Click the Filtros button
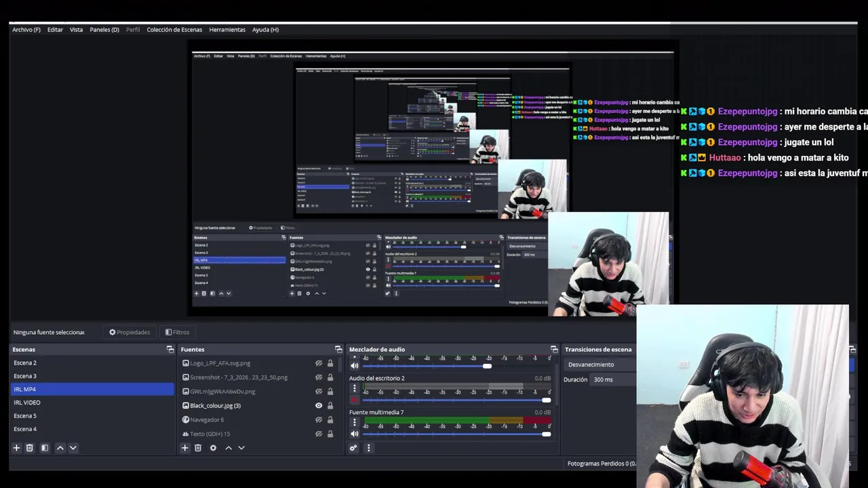This screenshot has height=488, width=868. click(x=177, y=332)
